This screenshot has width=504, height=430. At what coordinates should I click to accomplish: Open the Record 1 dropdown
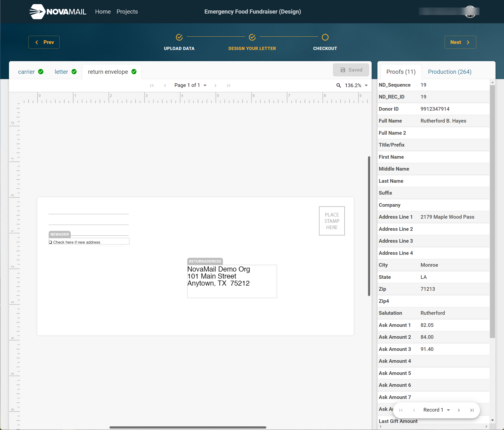(437, 410)
